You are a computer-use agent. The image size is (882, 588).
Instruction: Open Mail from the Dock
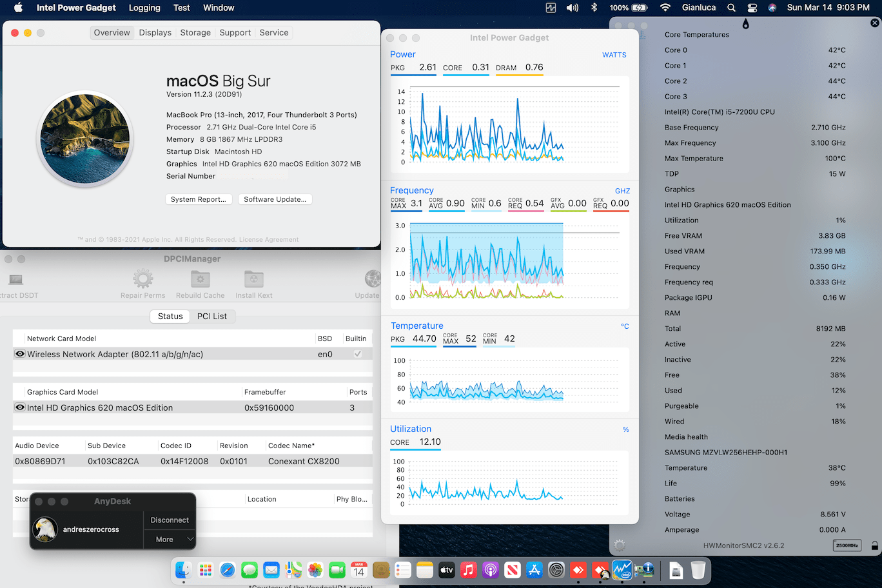(x=271, y=570)
